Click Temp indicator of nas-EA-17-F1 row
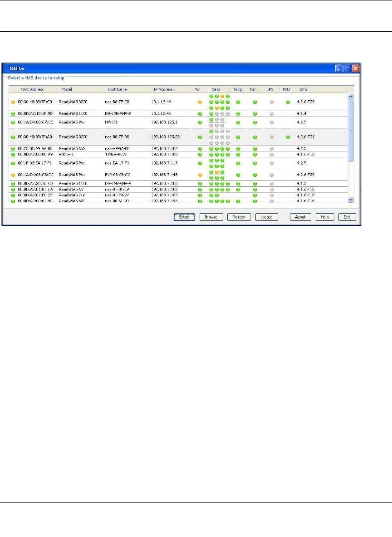 238,163
